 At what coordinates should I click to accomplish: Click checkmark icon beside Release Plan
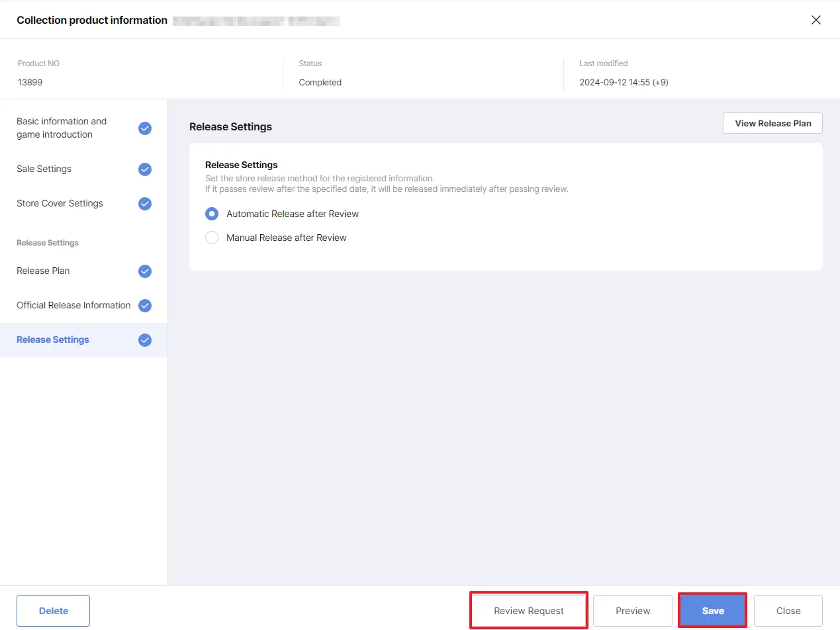[x=145, y=271]
